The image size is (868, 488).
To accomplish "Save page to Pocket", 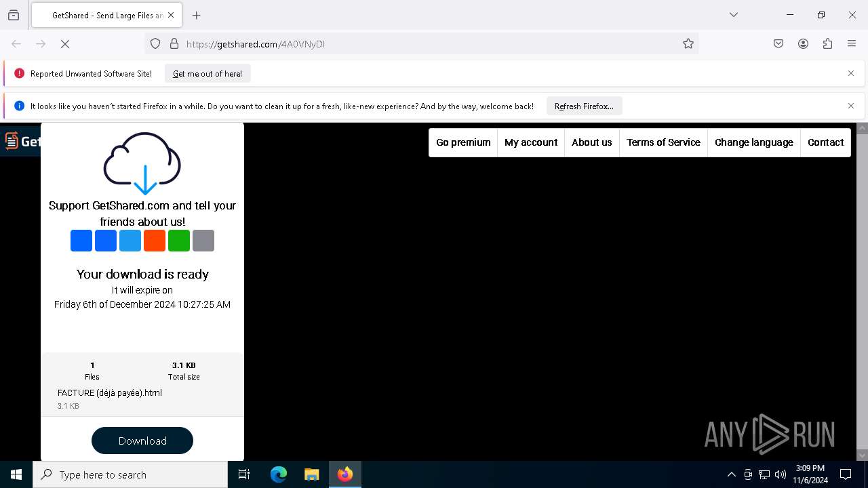I will (778, 44).
